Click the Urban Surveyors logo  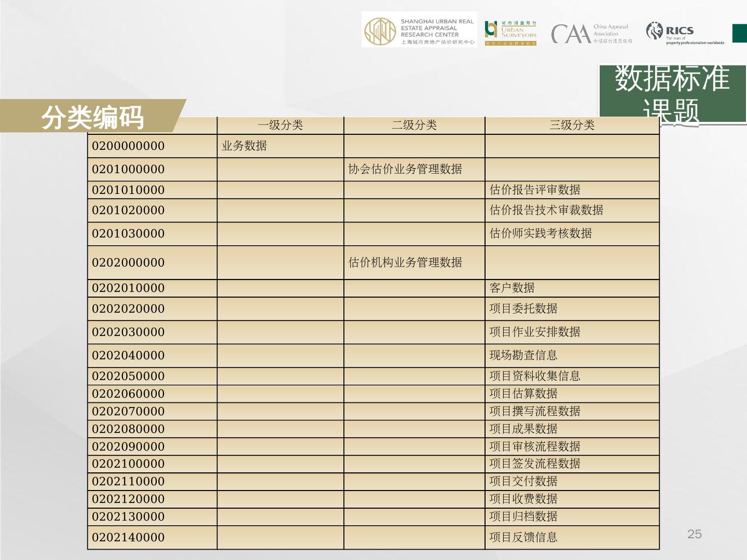click(510, 33)
